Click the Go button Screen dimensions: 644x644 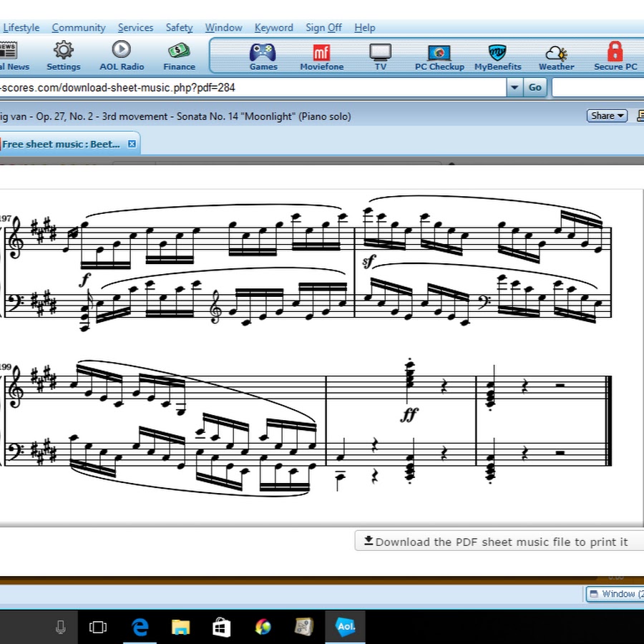pos(535,87)
